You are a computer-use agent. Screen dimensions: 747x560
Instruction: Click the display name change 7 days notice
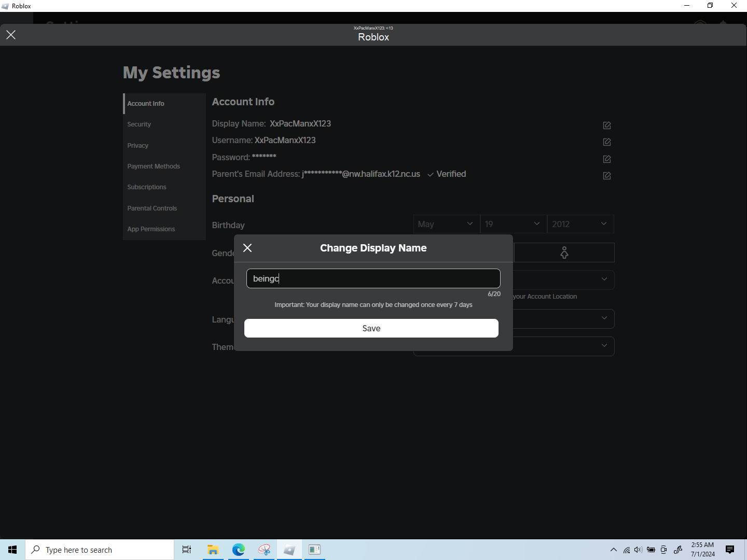click(x=374, y=305)
